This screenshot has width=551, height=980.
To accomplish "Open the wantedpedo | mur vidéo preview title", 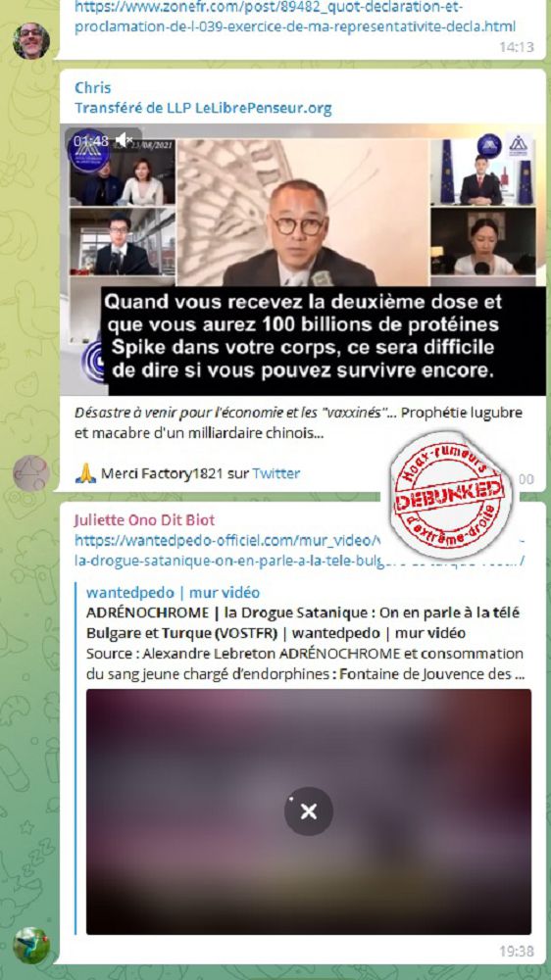I will (x=173, y=593).
